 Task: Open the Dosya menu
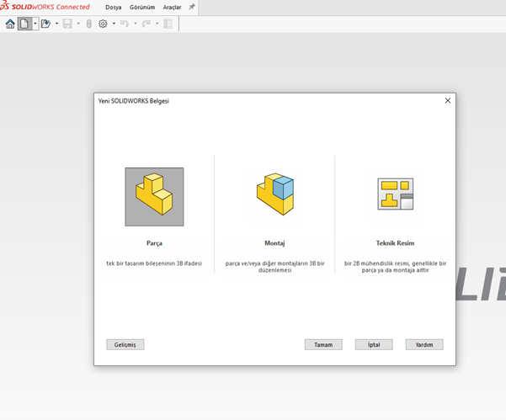click(114, 7)
